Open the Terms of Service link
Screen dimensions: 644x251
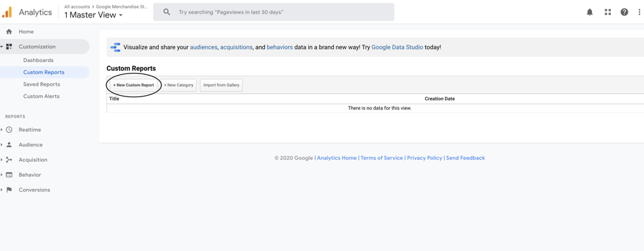tap(382, 158)
